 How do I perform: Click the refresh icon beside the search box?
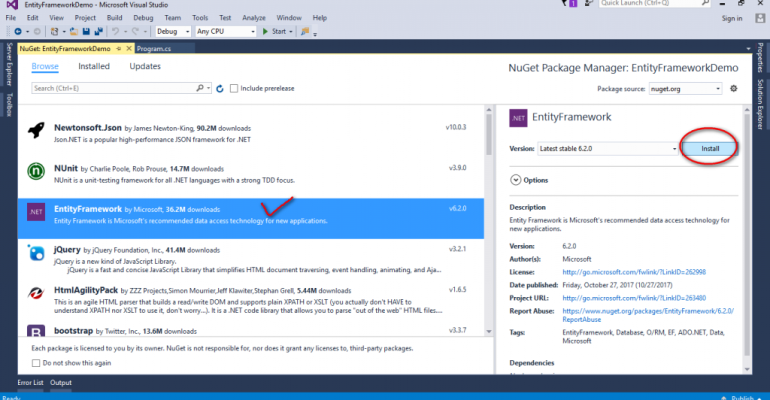click(220, 88)
